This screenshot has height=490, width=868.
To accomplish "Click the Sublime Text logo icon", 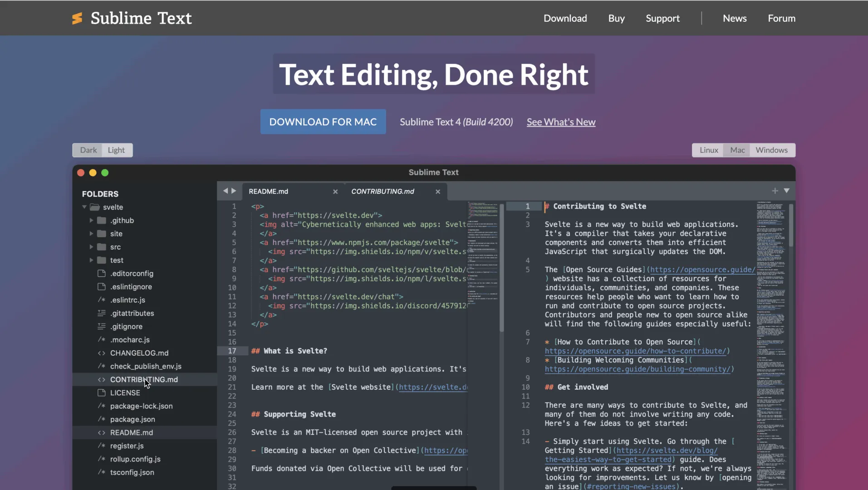I will [x=77, y=18].
